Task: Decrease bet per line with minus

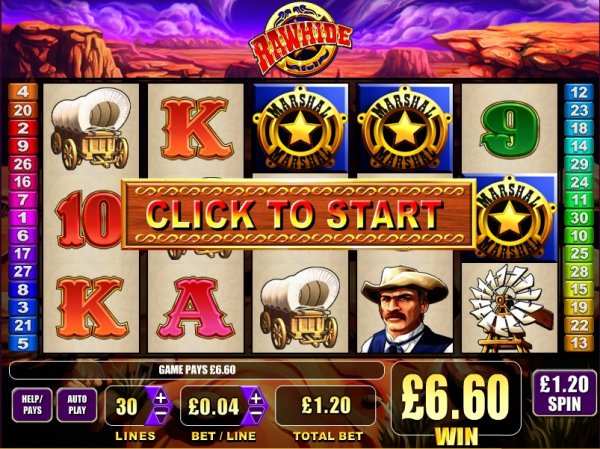Action: (256, 415)
